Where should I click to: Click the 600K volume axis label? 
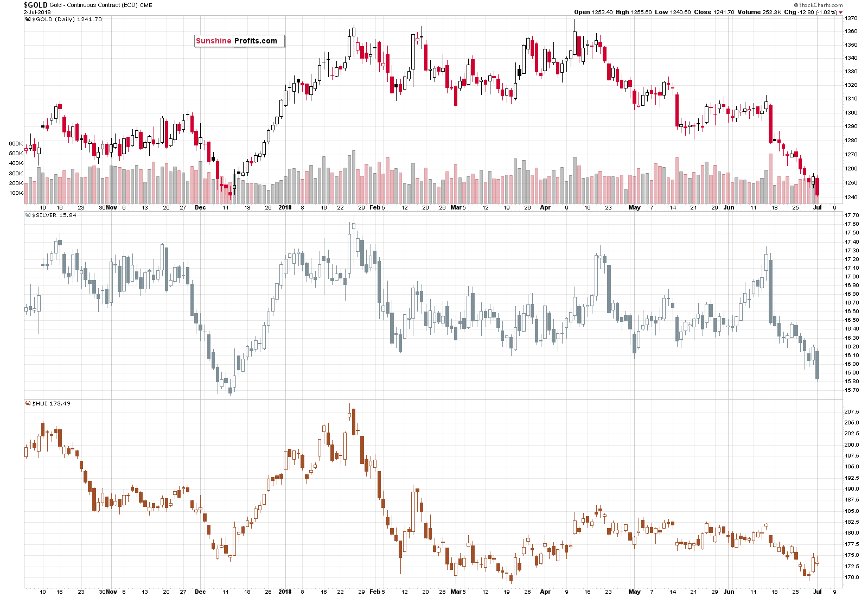point(16,144)
